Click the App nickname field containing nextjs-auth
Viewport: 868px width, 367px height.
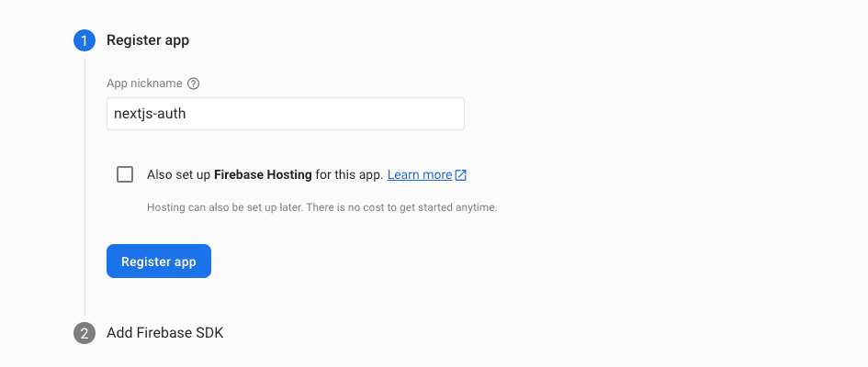click(285, 114)
